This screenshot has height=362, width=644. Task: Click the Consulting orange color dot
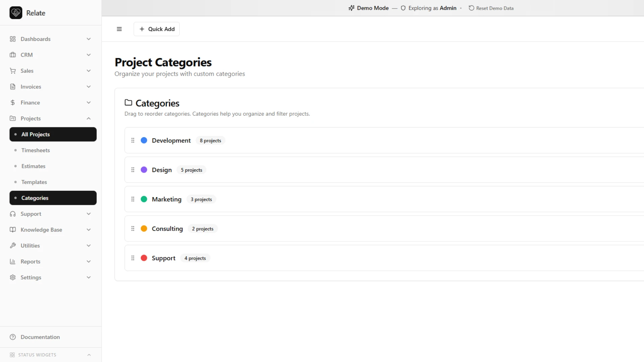(144, 229)
